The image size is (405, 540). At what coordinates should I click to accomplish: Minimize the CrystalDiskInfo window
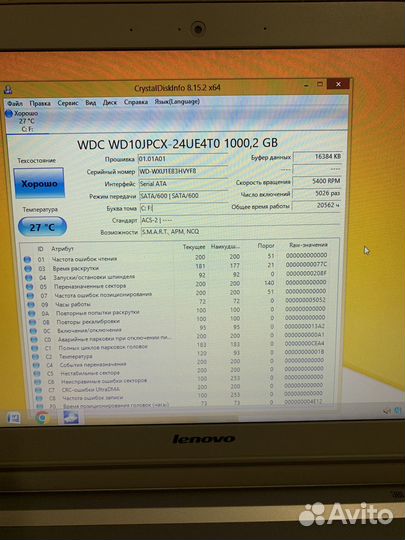pyautogui.click(x=306, y=85)
